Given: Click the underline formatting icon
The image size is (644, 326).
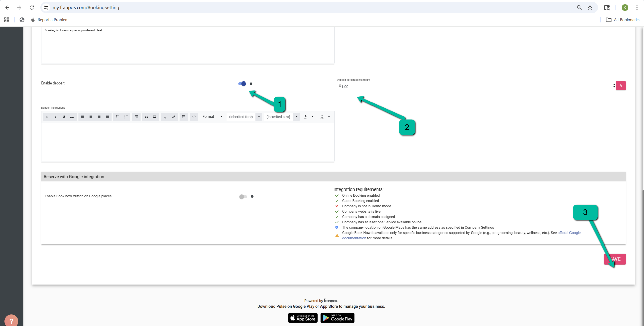Looking at the screenshot, I should click(x=64, y=117).
